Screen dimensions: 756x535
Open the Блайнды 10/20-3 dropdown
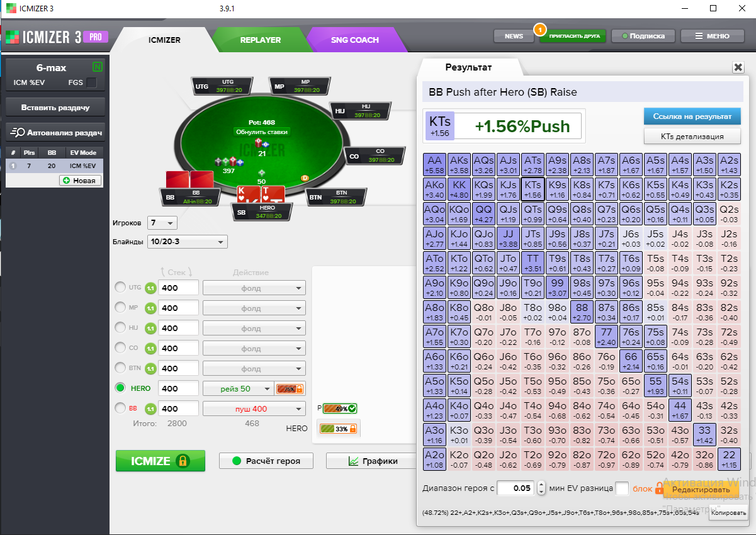[x=187, y=242]
